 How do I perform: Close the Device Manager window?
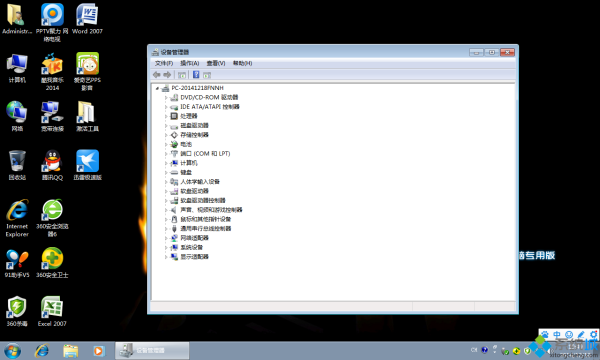pos(507,52)
